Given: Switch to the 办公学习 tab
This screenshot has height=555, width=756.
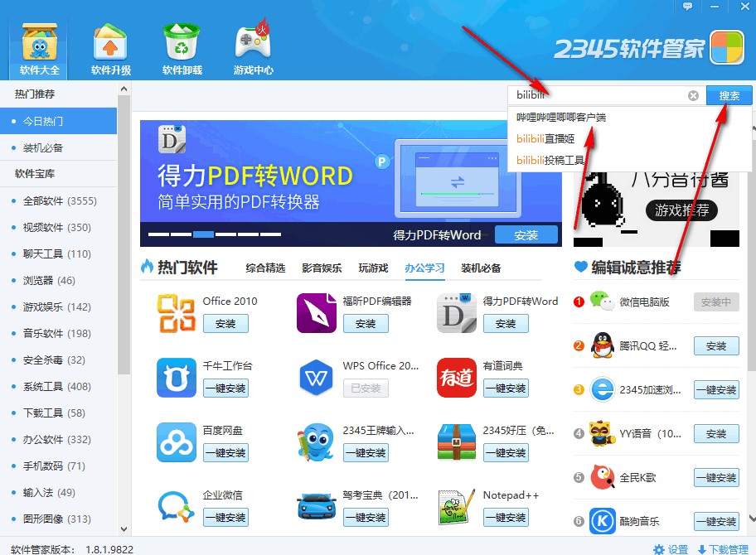Looking at the screenshot, I should [424, 268].
